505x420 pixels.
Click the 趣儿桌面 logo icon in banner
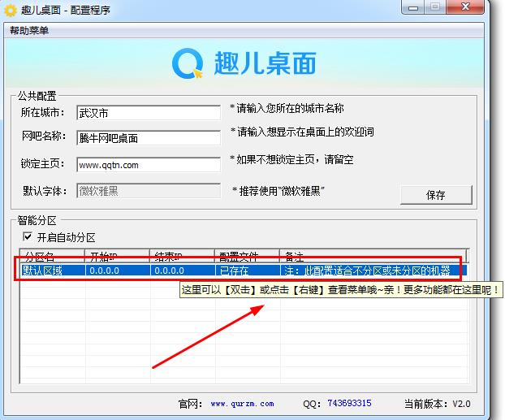pyautogui.click(x=189, y=63)
